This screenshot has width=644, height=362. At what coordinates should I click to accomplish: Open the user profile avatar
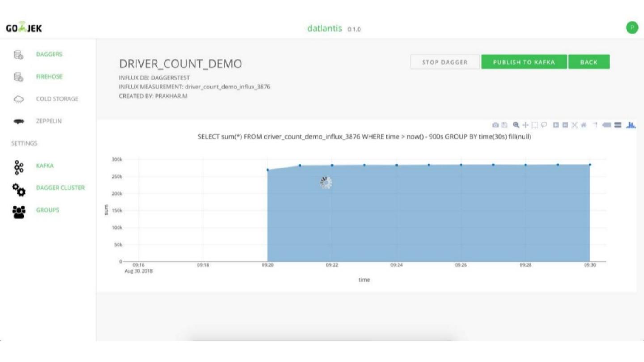[632, 28]
